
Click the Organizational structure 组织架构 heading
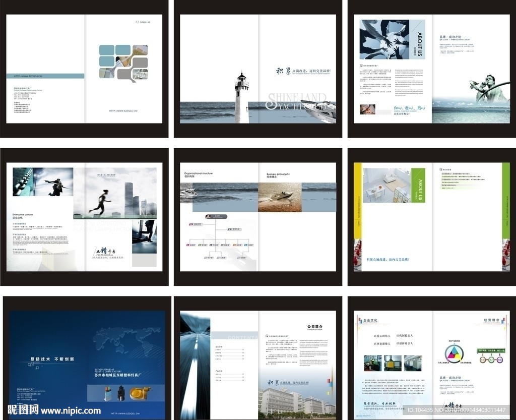[199, 175]
